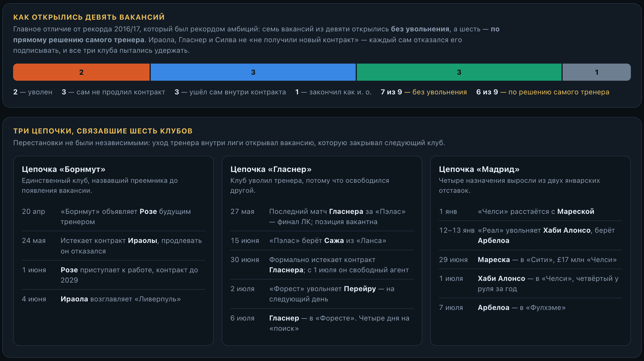Image resolution: width=644 pixels, height=361 pixels.
Task: Click row «Розе приступает к работе, контракт до 2029»
Action: [113, 275]
